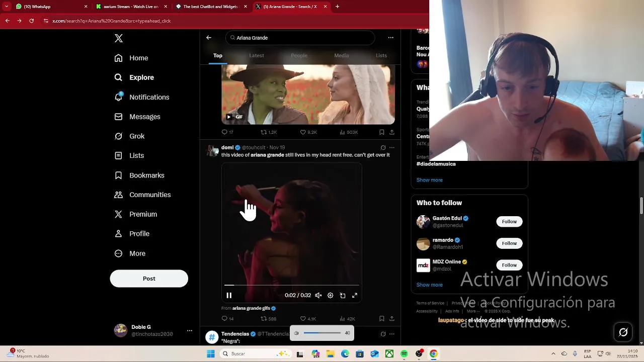Repost domi's post with 588 reposts
Screen dimensions: 644x362
coord(269,319)
